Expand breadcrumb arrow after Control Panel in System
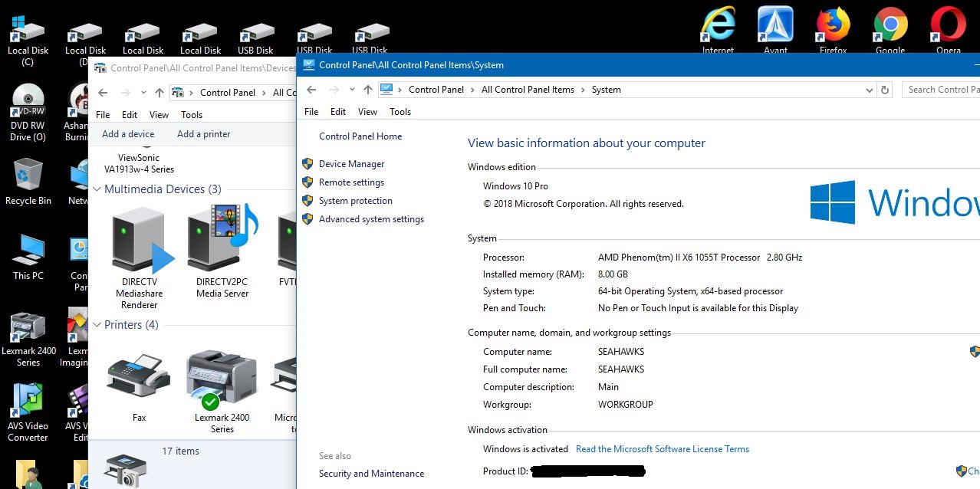Screen dimensions: 980x489 coord(472,90)
